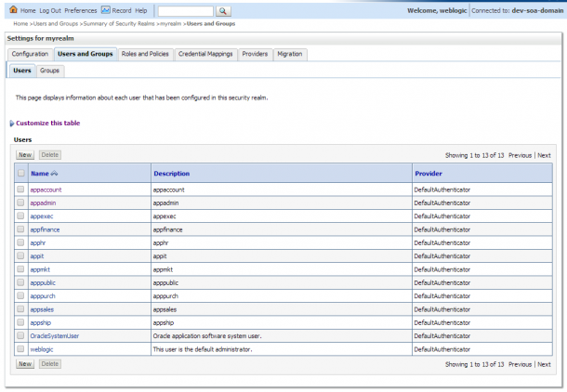Switch to Roles and Policies tab
The height and width of the screenshot is (392, 567).
click(145, 54)
